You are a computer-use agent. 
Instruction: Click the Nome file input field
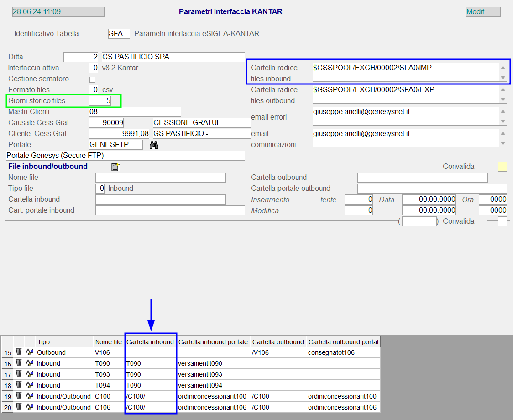160,178
